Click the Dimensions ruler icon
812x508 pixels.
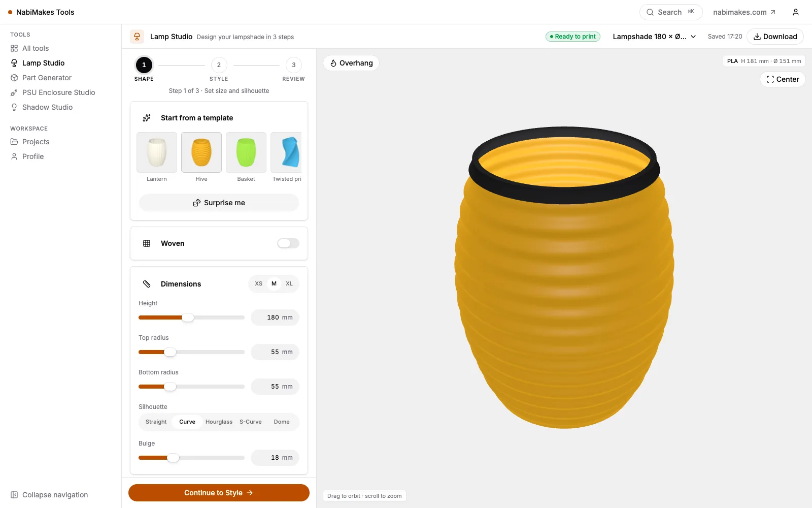coord(147,284)
